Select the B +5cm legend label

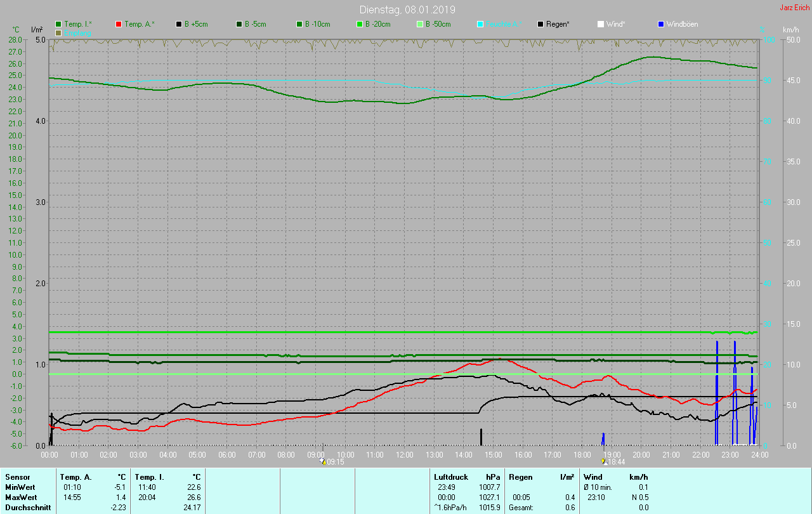(197, 24)
